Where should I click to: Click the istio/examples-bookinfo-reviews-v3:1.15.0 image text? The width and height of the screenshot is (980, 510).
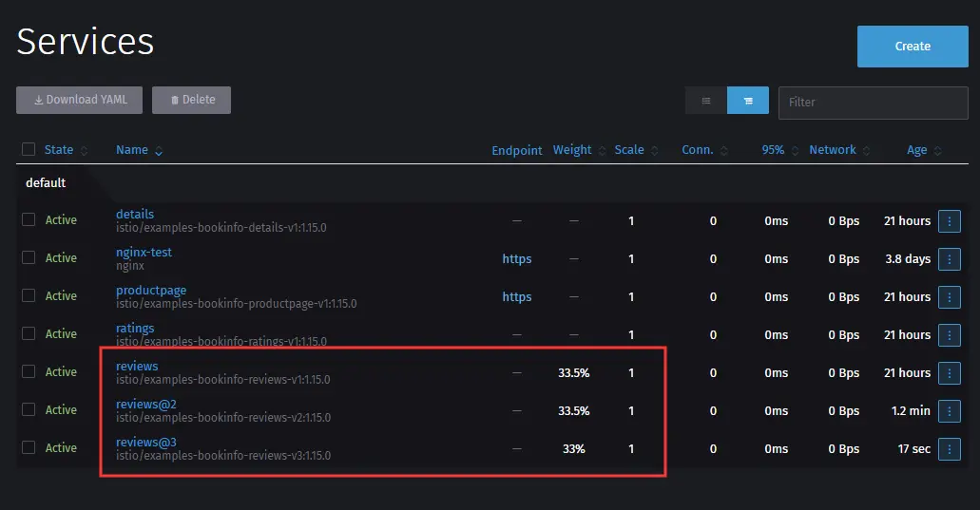[223, 456]
